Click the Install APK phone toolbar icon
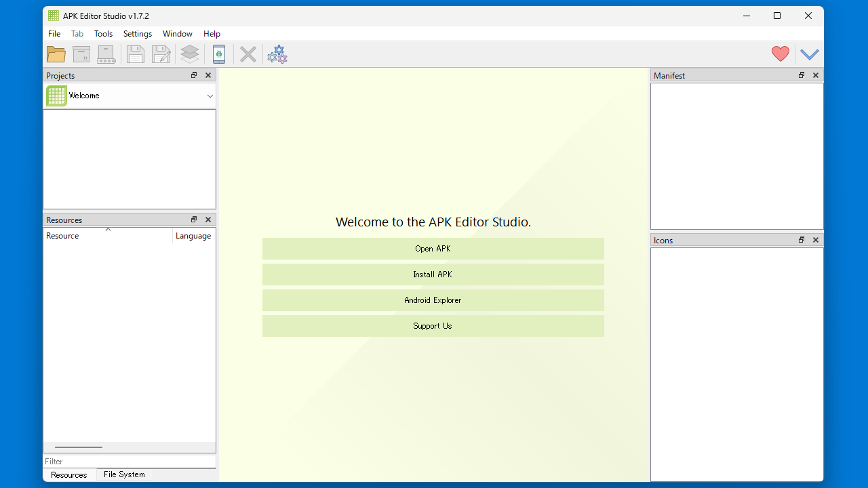Image resolution: width=868 pixels, height=488 pixels. tap(219, 54)
